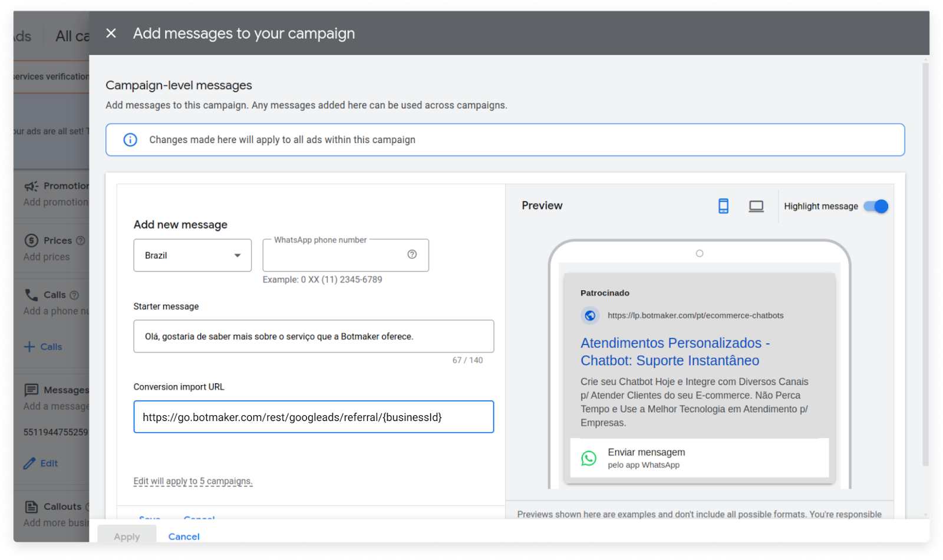
Task: Click the Apply button
Action: [x=127, y=536]
